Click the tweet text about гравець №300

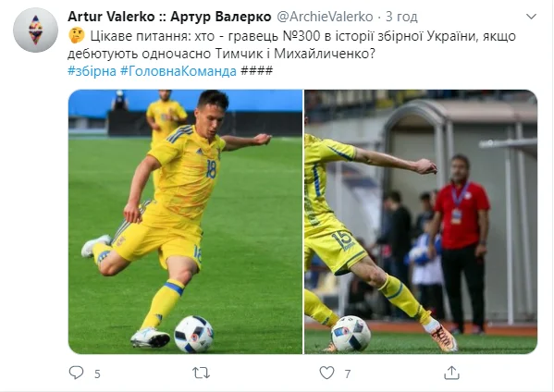tap(291, 45)
